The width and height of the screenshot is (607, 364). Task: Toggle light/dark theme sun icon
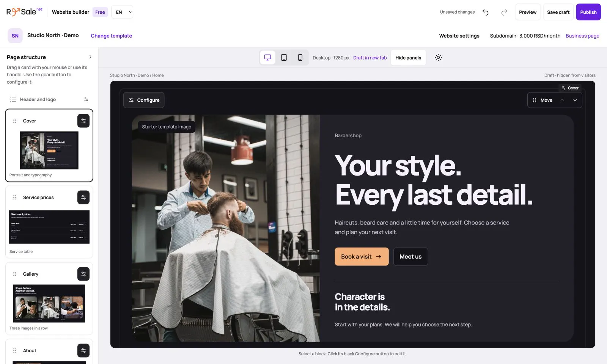pos(438,58)
